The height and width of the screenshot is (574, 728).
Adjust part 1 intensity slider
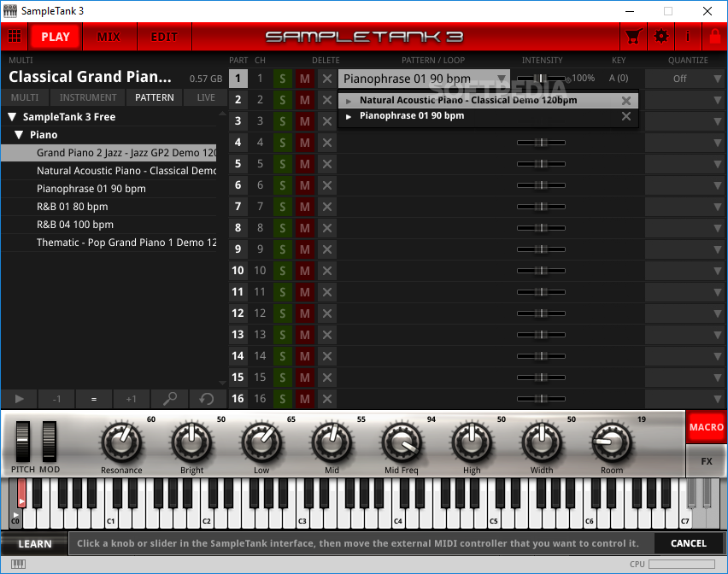click(541, 79)
